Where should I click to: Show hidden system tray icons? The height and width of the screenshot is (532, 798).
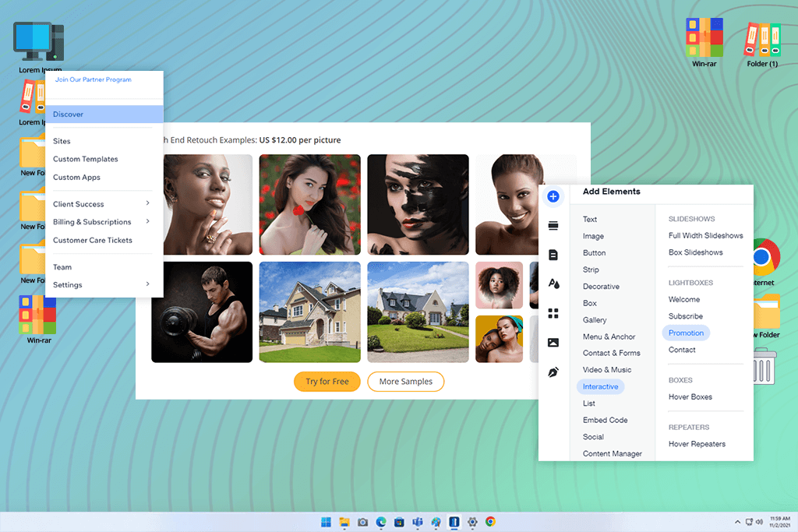click(x=737, y=522)
